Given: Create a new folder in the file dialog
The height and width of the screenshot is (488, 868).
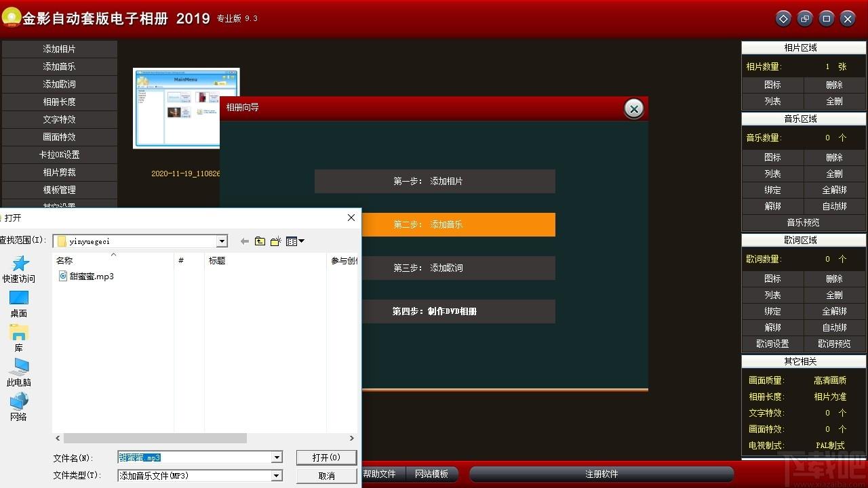Looking at the screenshot, I should pos(275,241).
